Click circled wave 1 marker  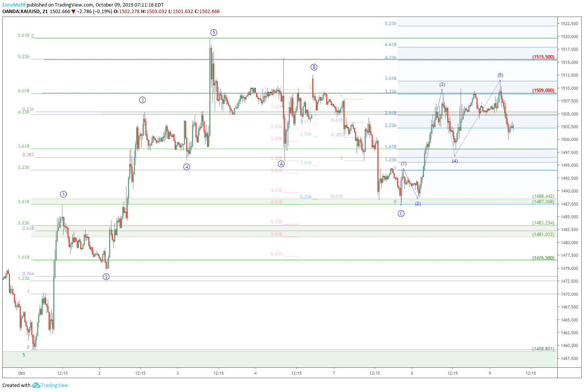pos(64,194)
